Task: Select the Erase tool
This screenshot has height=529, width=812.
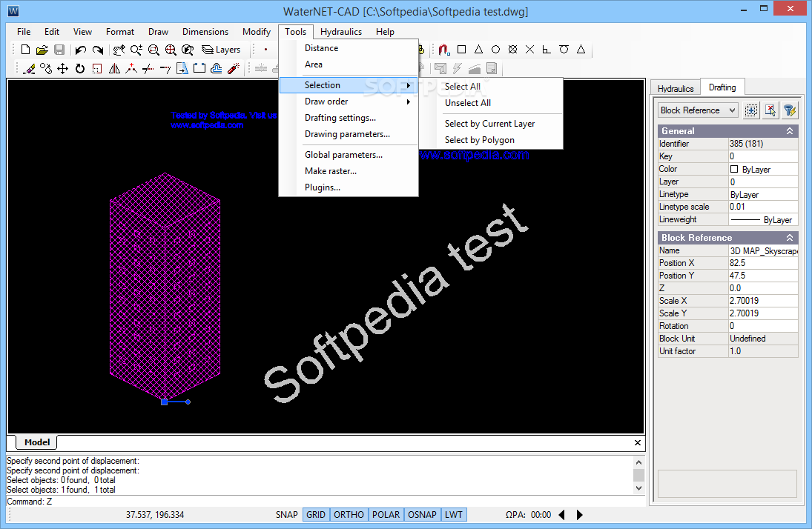Action: pyautogui.click(x=30, y=68)
